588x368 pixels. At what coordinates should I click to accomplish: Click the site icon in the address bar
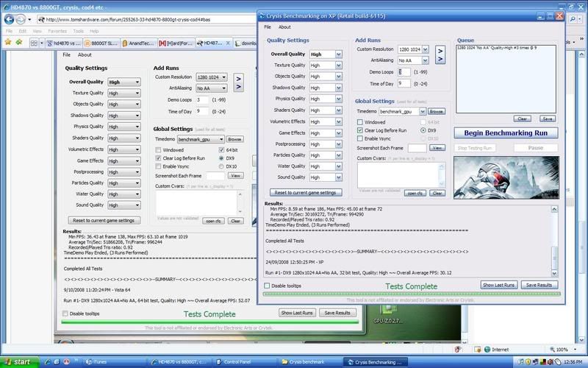tap(42, 19)
